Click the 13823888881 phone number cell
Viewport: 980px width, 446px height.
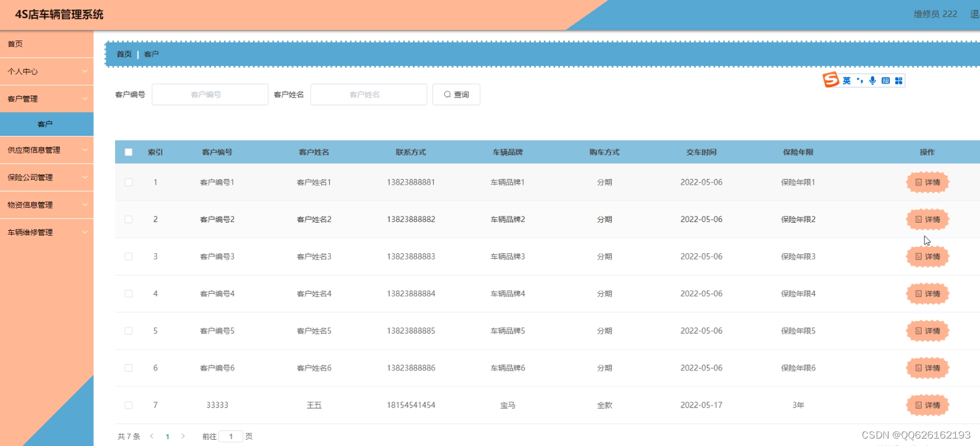pos(411,182)
